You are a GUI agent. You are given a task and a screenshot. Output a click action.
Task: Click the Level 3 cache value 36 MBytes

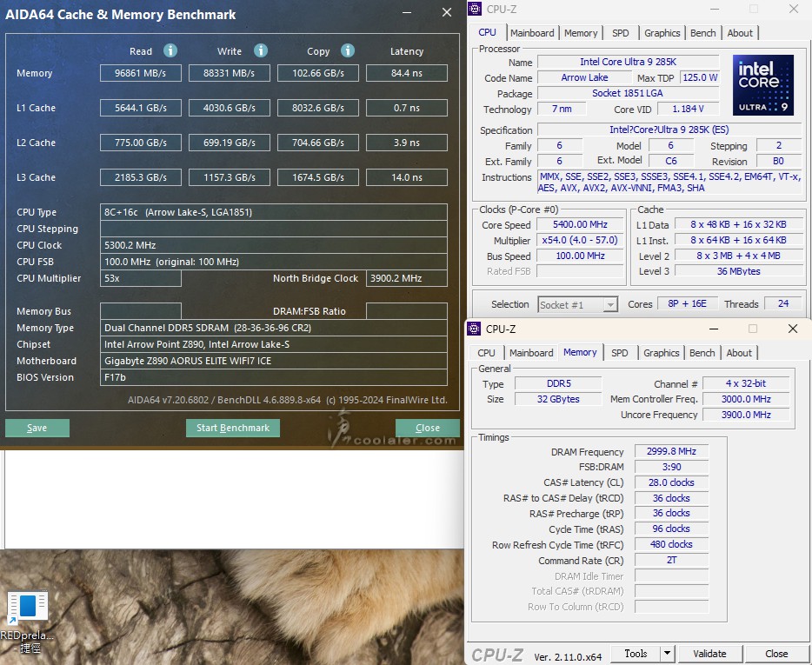(x=738, y=271)
